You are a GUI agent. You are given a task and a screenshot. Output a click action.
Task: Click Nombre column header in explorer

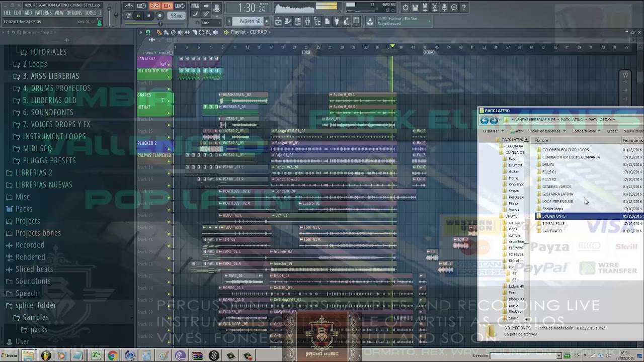576,140
